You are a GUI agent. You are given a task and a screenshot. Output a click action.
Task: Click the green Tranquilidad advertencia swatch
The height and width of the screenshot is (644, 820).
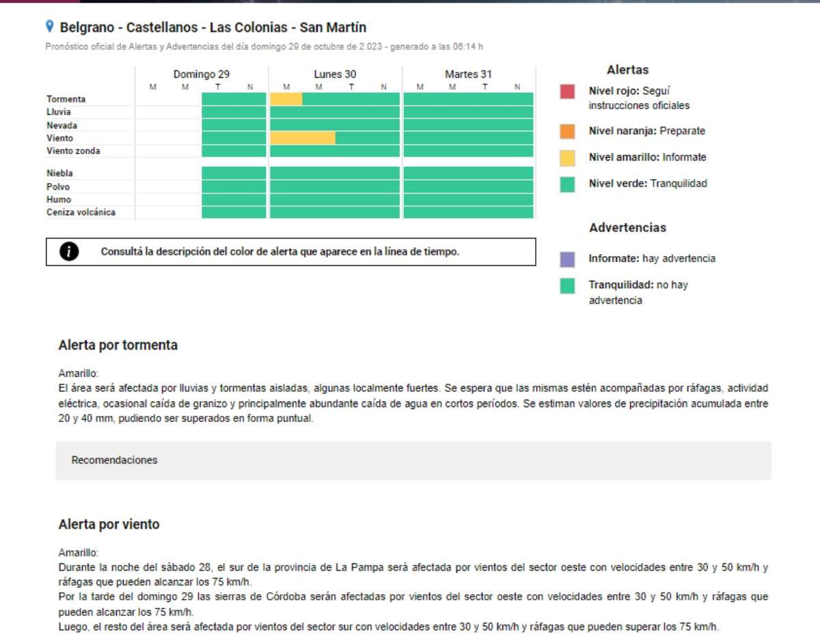click(x=567, y=286)
